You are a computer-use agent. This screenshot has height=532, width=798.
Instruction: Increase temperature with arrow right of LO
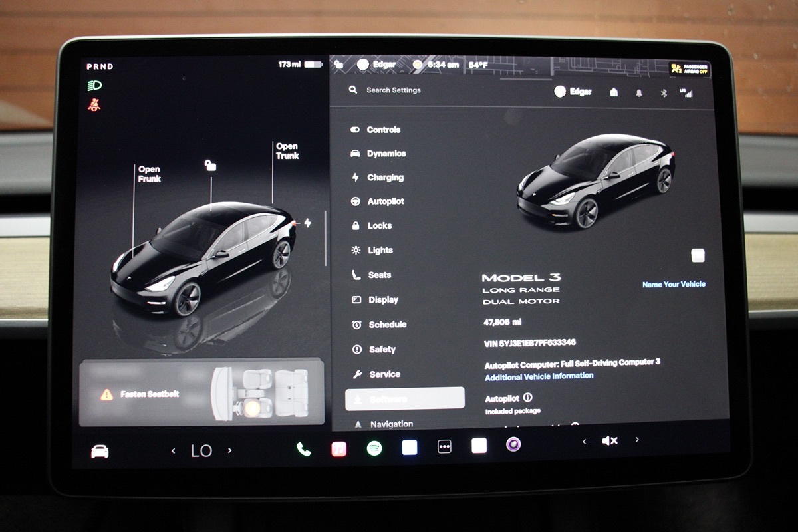pyautogui.click(x=230, y=451)
